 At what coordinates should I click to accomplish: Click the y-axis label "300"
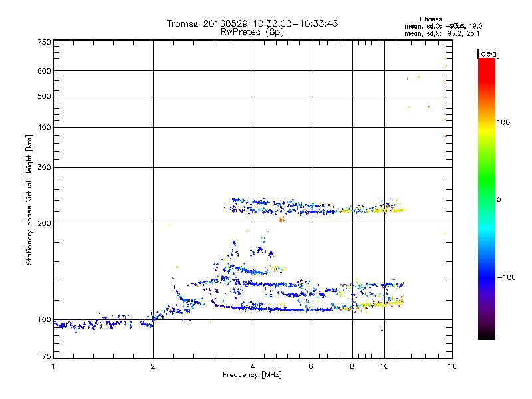45,167
